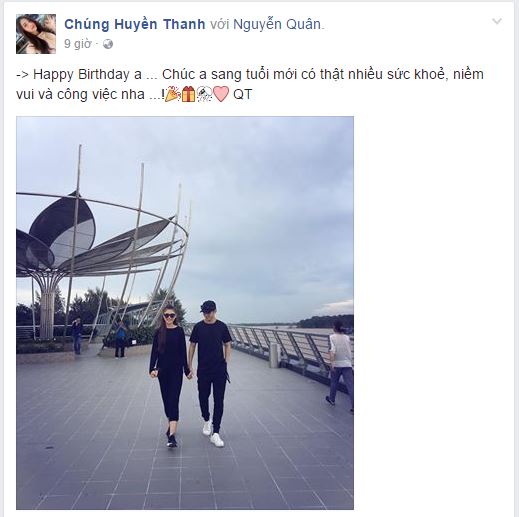Click the gift box emoji
519x517 pixels.
[189, 94]
